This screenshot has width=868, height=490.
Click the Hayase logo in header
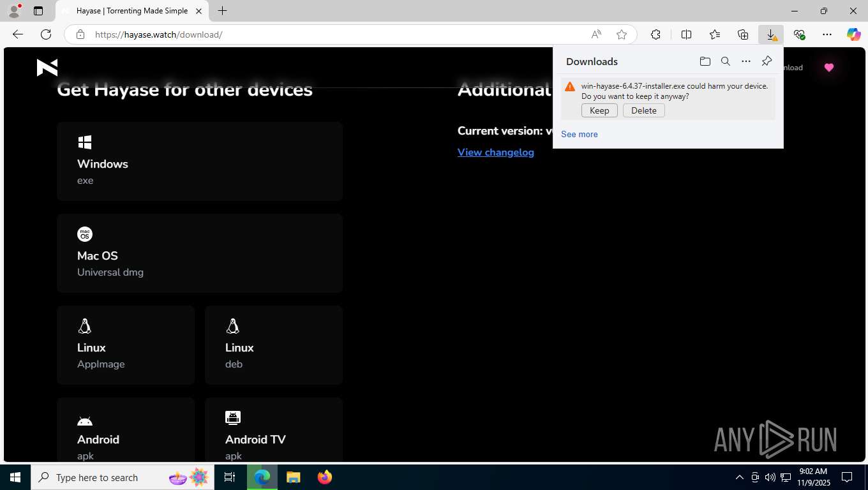click(47, 67)
